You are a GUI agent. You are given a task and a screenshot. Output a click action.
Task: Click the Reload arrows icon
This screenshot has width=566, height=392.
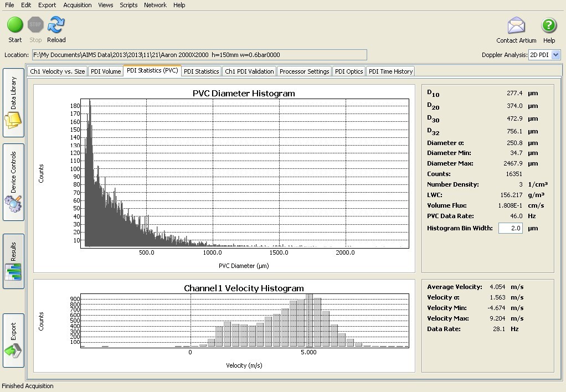[56, 25]
